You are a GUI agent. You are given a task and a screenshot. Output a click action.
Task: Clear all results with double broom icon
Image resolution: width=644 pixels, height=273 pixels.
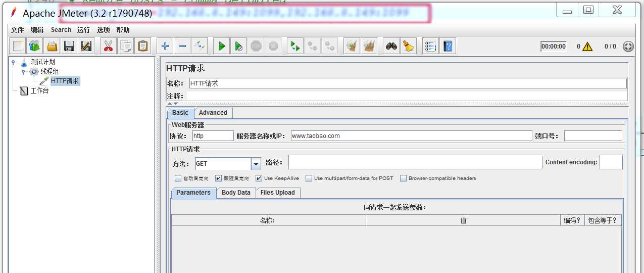tap(369, 47)
